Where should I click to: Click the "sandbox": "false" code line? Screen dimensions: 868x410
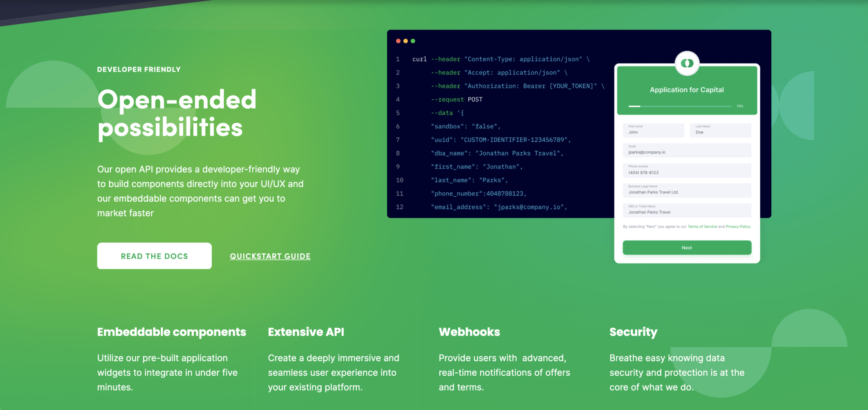point(466,126)
